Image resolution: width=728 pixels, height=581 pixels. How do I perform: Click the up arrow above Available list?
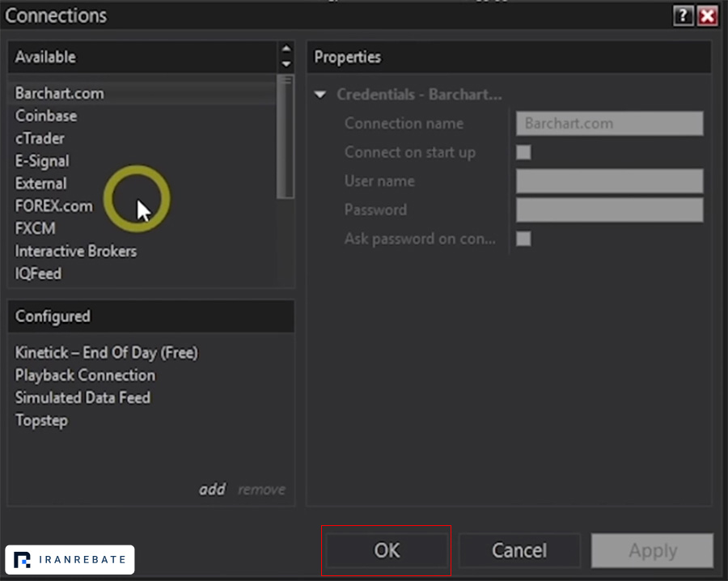point(286,49)
